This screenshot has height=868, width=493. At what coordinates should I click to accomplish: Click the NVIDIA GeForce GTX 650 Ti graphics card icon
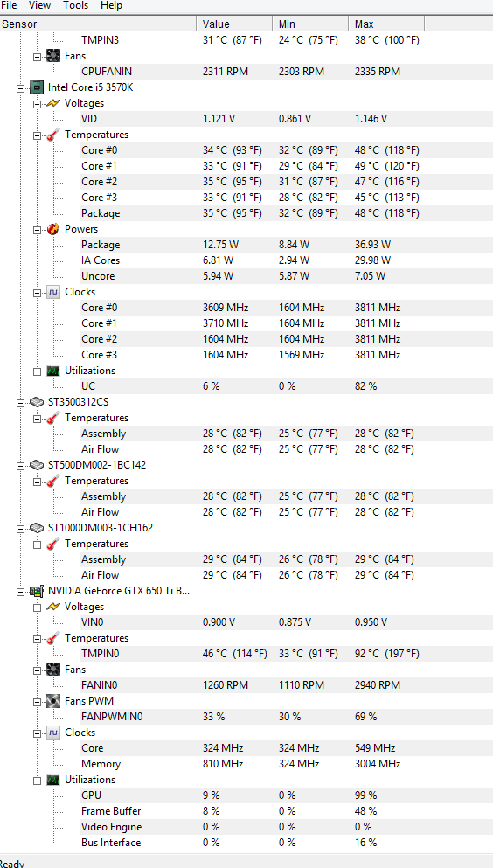point(37,591)
